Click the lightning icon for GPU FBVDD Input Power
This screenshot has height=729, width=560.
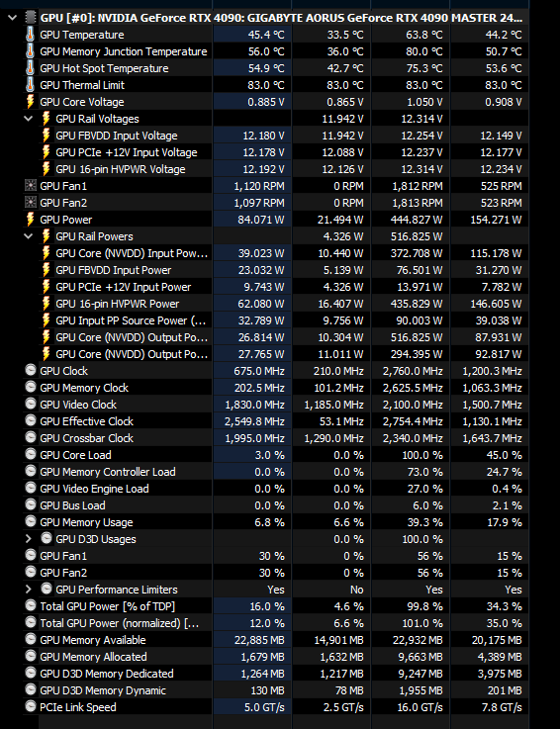pyautogui.click(x=47, y=270)
